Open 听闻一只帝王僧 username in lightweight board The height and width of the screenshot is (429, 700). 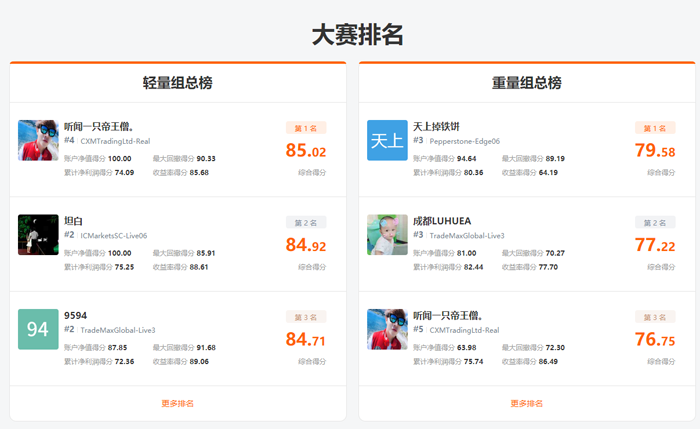(x=99, y=127)
